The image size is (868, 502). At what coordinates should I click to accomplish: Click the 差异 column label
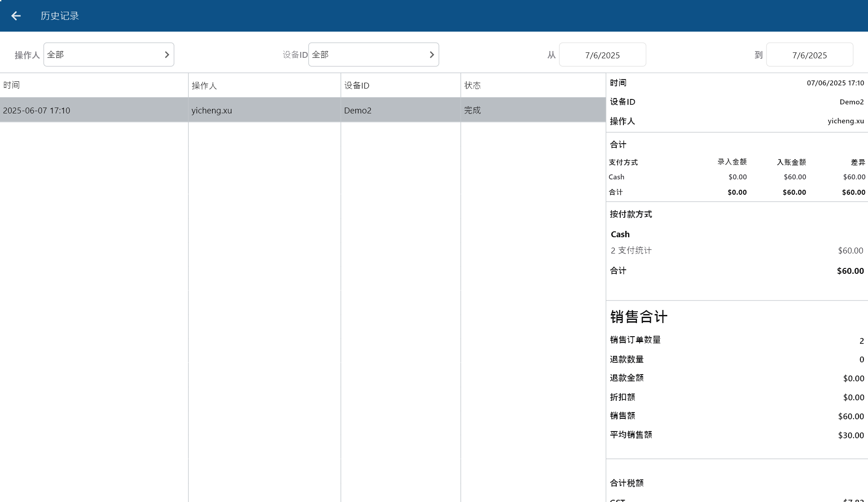coord(858,162)
